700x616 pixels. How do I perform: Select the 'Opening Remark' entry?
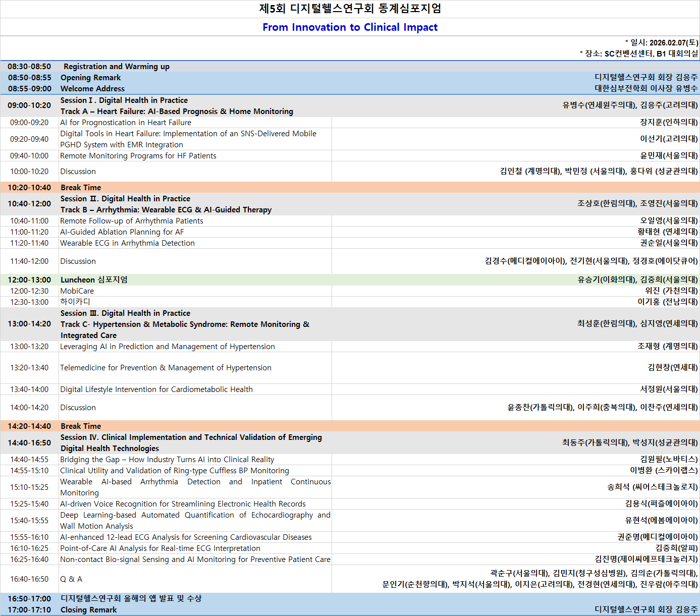tap(90, 78)
